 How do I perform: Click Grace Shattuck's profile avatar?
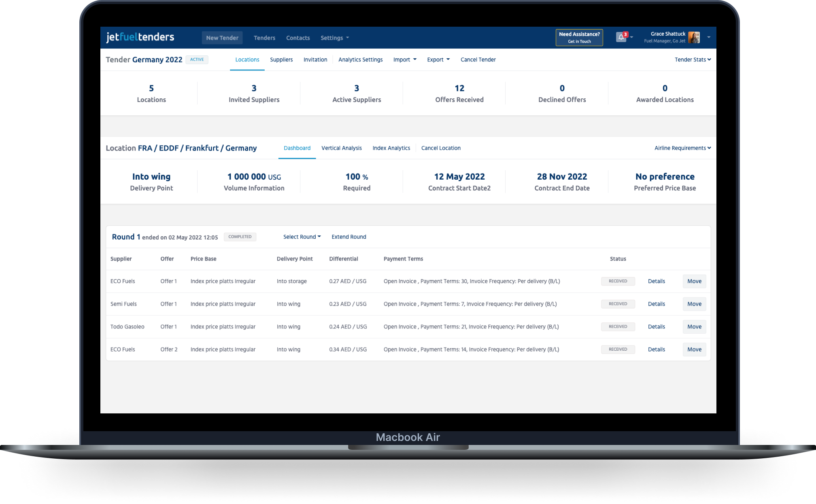point(694,37)
